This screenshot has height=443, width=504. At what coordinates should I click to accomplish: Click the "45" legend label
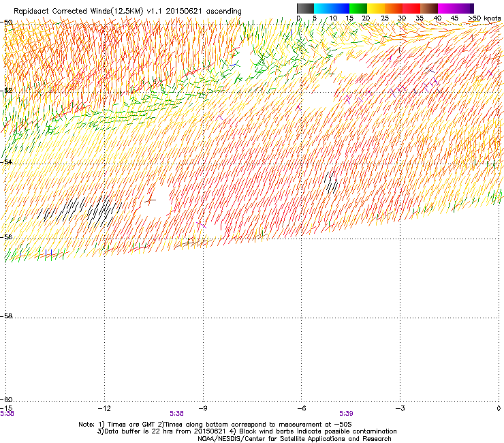tap(454, 18)
